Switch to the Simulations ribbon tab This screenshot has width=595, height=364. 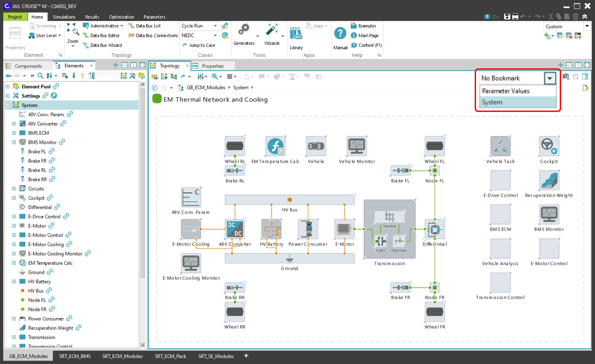tap(64, 17)
